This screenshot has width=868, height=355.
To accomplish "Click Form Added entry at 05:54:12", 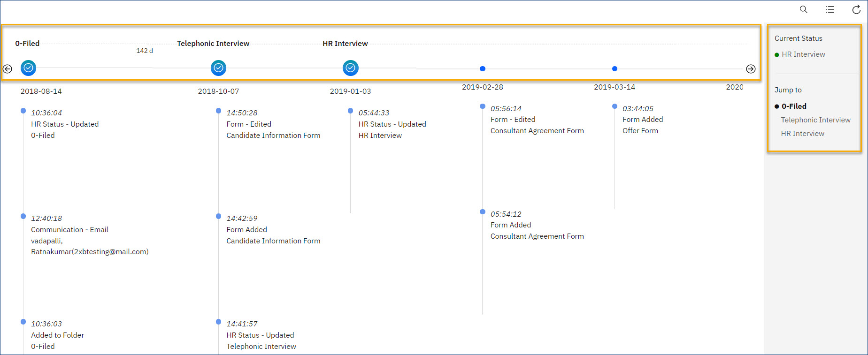I will (511, 225).
